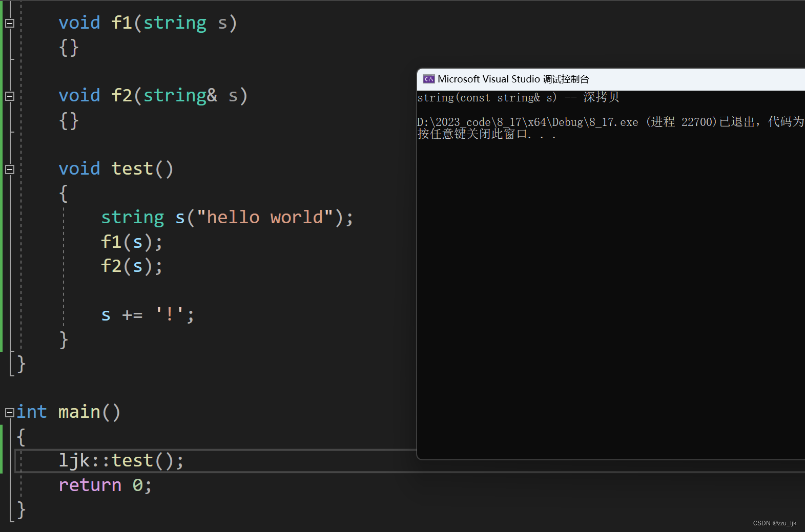The height and width of the screenshot is (532, 805).
Task: Click the "s += '!';" statement
Action: coord(148,314)
